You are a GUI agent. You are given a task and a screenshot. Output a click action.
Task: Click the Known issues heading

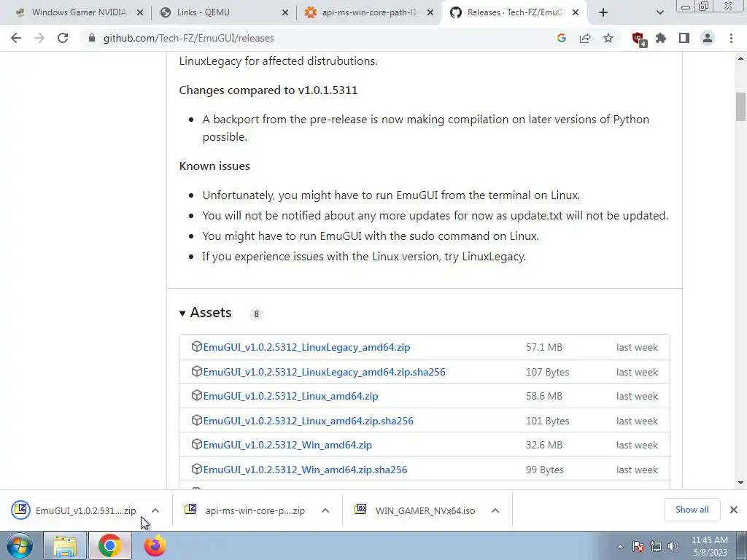214,166
